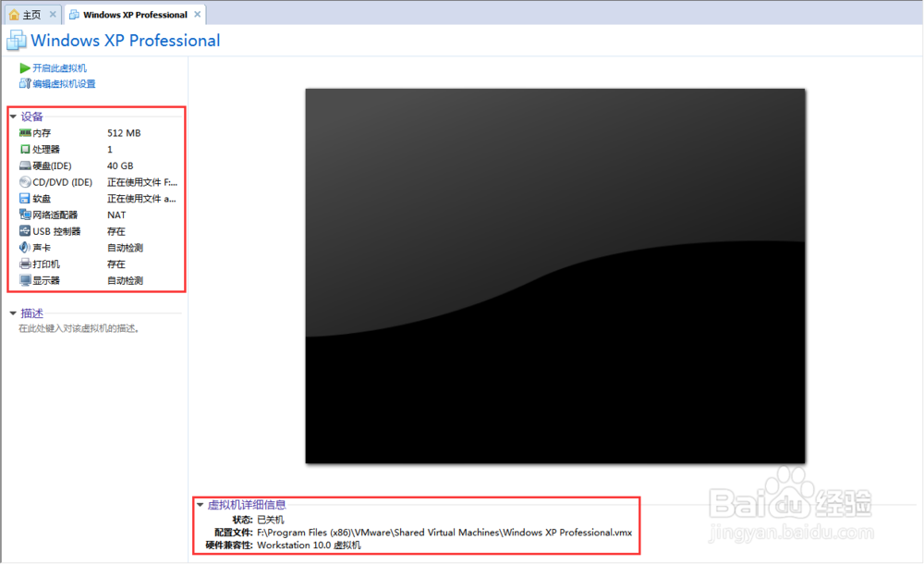Open 编辑虚拟机设置 link
Viewport: 924px width, 564px height.
pos(65,84)
